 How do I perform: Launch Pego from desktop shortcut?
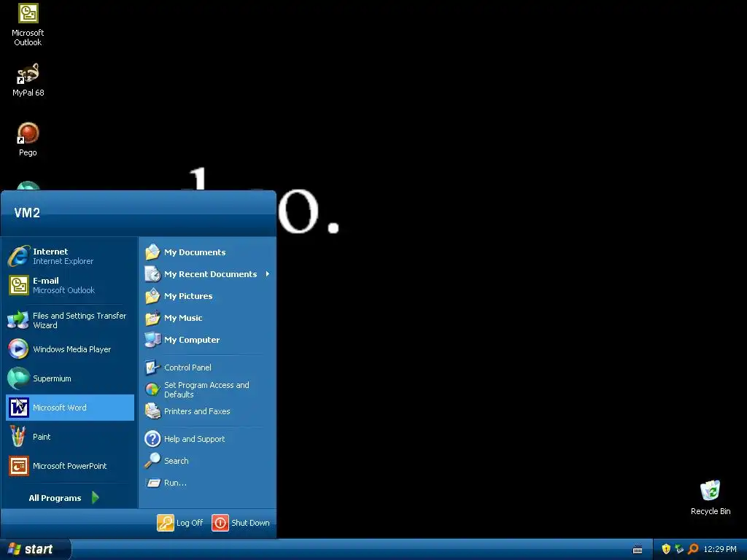[28, 139]
